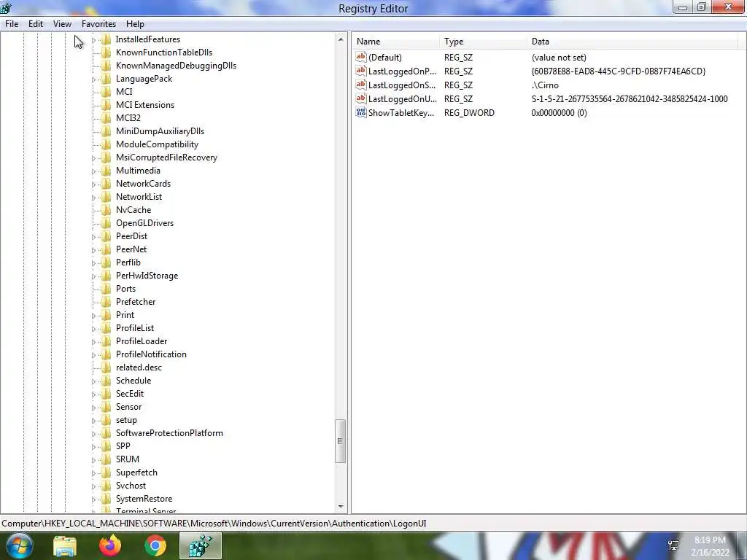This screenshot has width=747, height=560.
Task: Select the MCI32 folder icon
Action: coord(107,118)
